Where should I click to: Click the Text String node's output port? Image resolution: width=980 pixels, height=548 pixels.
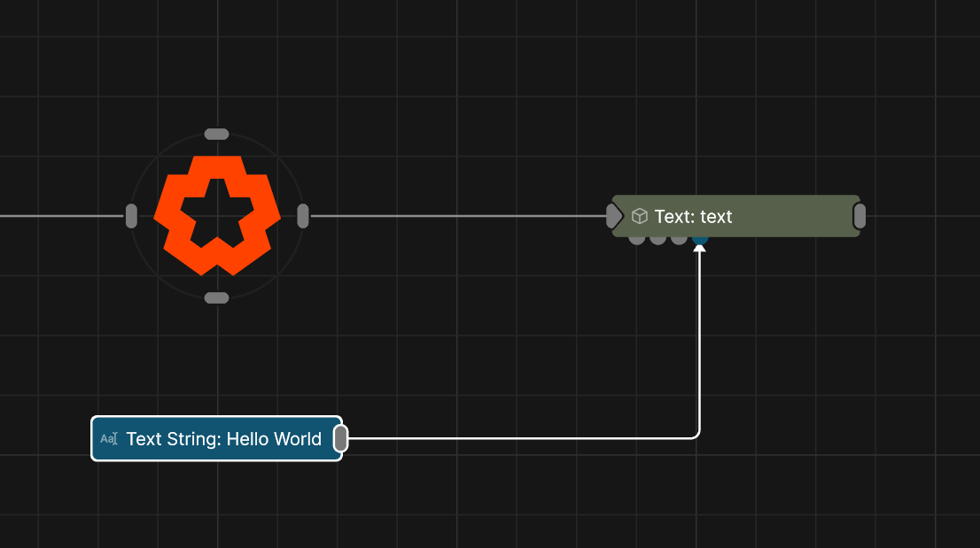[x=340, y=438]
